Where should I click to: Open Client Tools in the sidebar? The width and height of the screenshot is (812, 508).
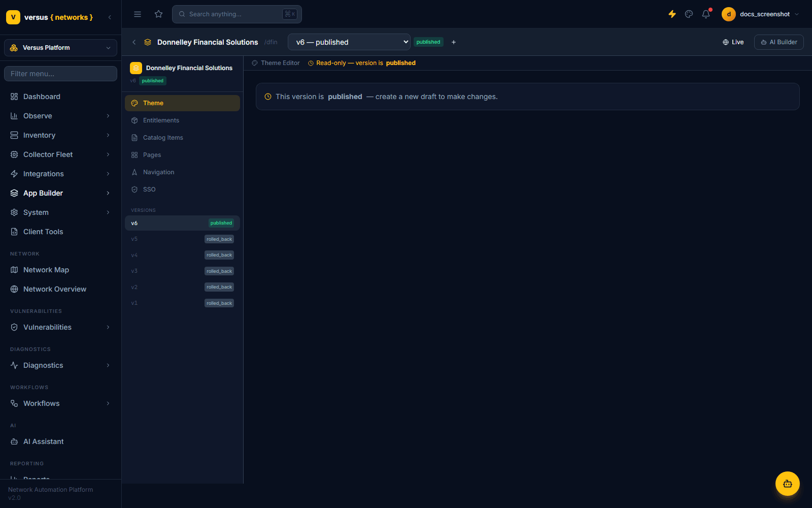pos(60,232)
